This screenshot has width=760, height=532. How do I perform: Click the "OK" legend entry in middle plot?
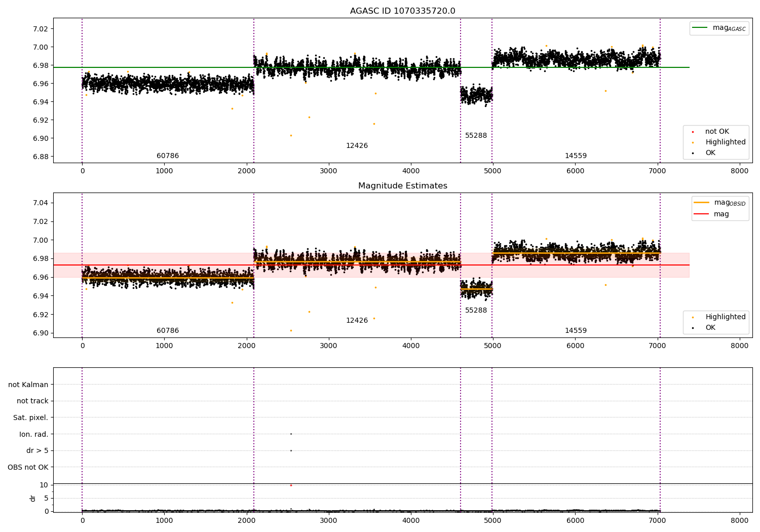tap(704, 327)
